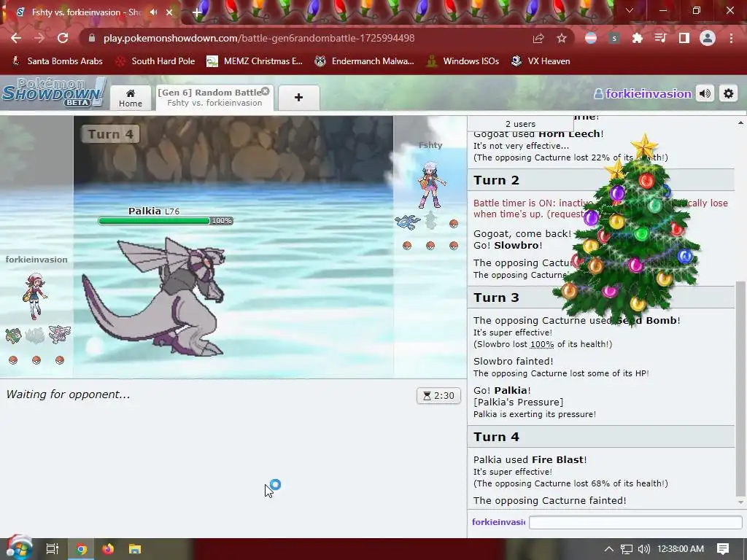The width and height of the screenshot is (747, 560).
Task: Close the Fshty vs. forkieinvasion browser tab
Action: [169, 12]
